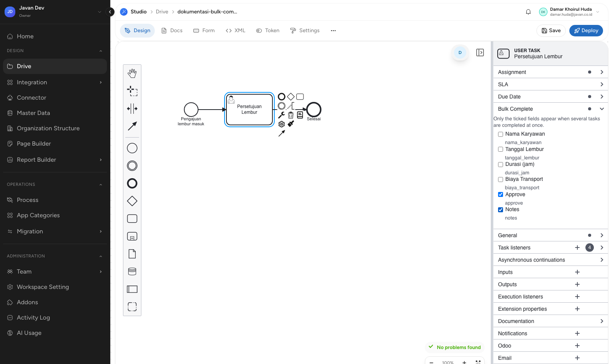This screenshot has width=613, height=364.
Task: Create gateway diamond from palette
Action: coord(132,201)
